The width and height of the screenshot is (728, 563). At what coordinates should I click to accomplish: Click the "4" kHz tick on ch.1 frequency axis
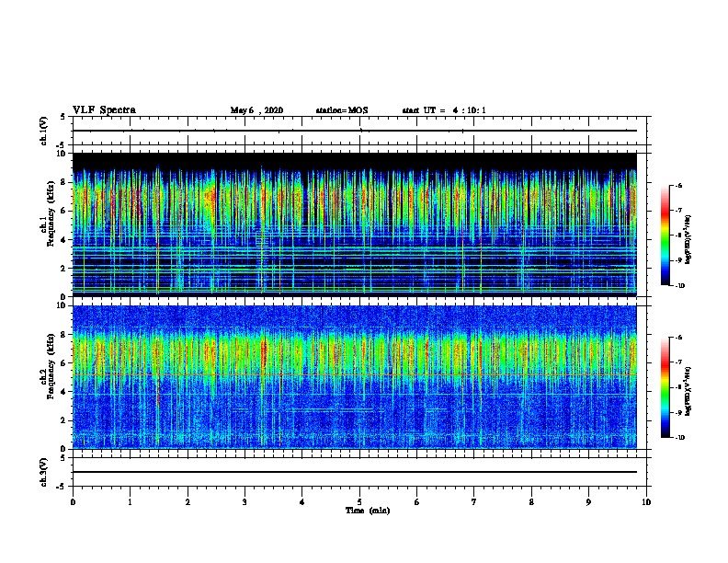(63, 240)
